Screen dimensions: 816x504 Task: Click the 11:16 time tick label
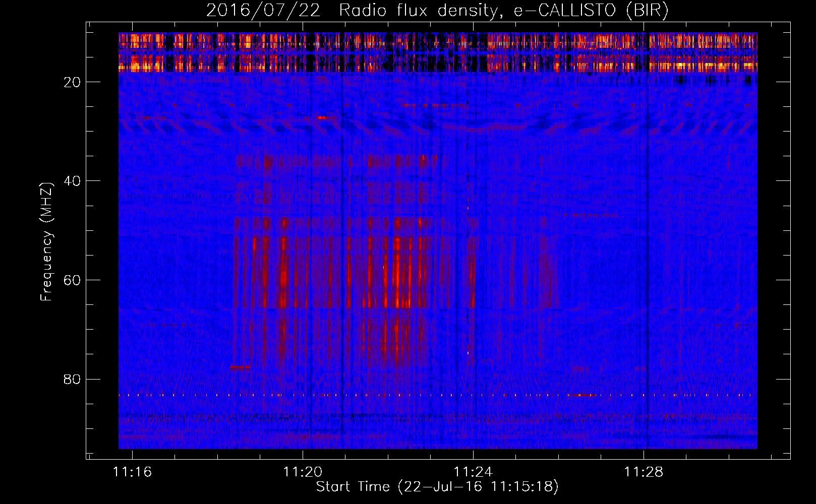[132, 472]
